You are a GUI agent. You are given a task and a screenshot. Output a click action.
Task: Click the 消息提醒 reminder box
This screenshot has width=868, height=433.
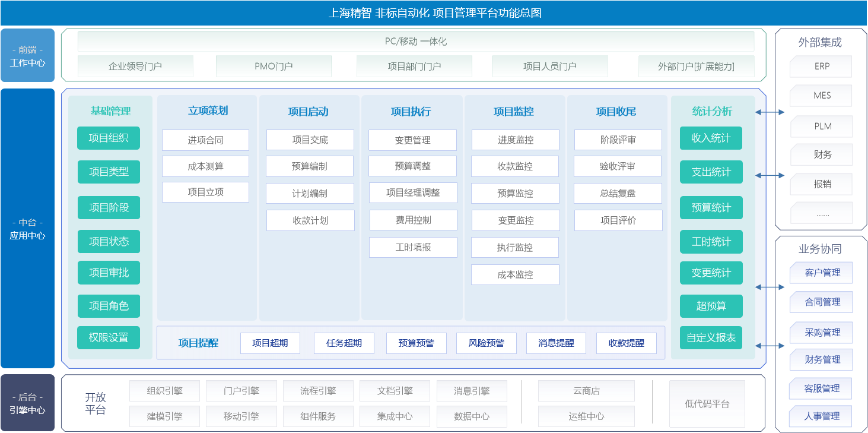pyautogui.click(x=557, y=343)
